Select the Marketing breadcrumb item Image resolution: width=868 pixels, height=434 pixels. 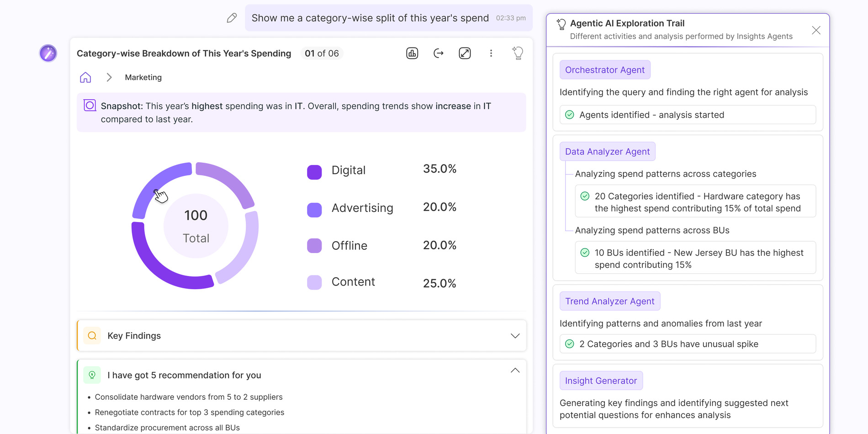tap(143, 77)
